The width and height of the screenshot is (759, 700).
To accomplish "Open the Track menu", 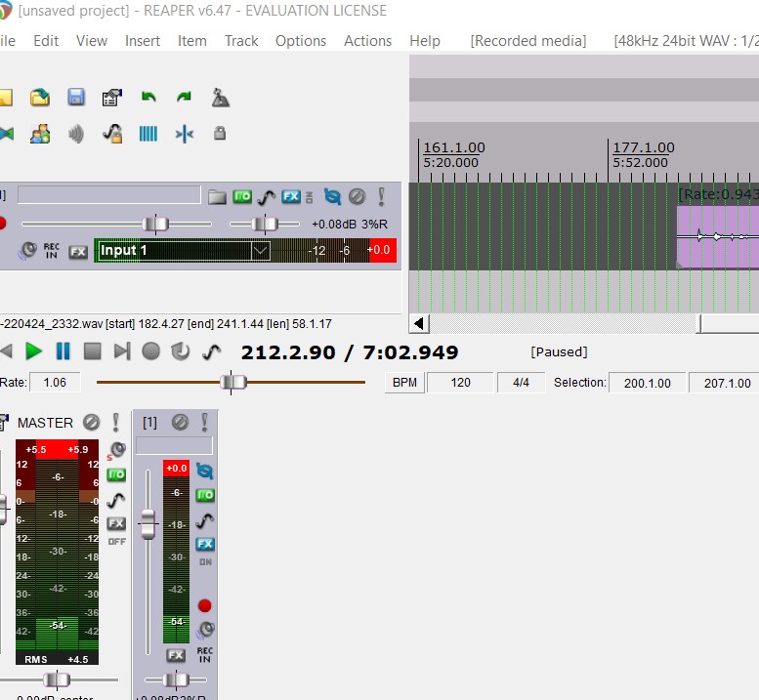I will (x=241, y=41).
